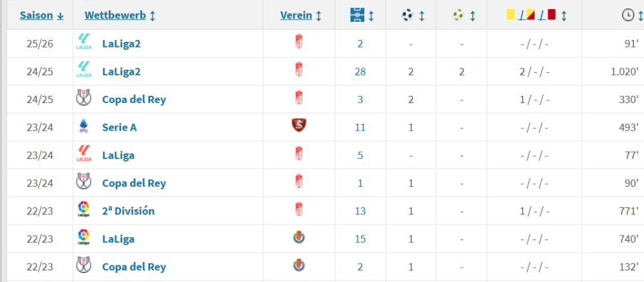Click the black football goals icon
This screenshot has height=282, width=644.
click(x=408, y=15)
